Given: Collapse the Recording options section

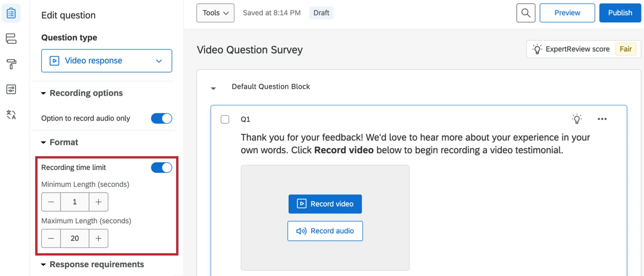Looking at the screenshot, I should pyautogui.click(x=44, y=93).
